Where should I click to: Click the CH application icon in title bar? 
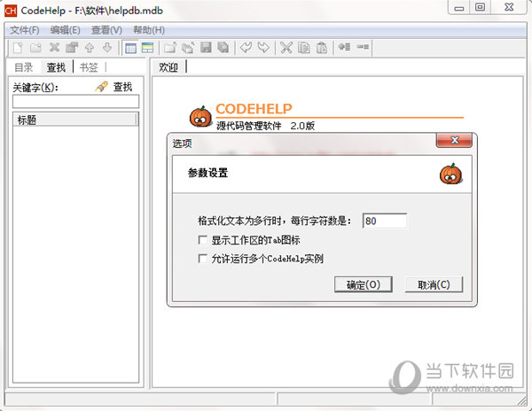coord(10,11)
